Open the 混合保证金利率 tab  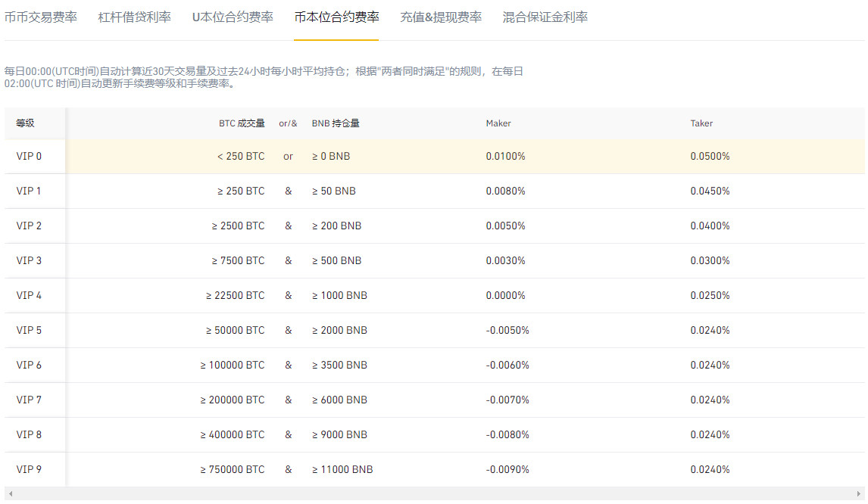545,17
